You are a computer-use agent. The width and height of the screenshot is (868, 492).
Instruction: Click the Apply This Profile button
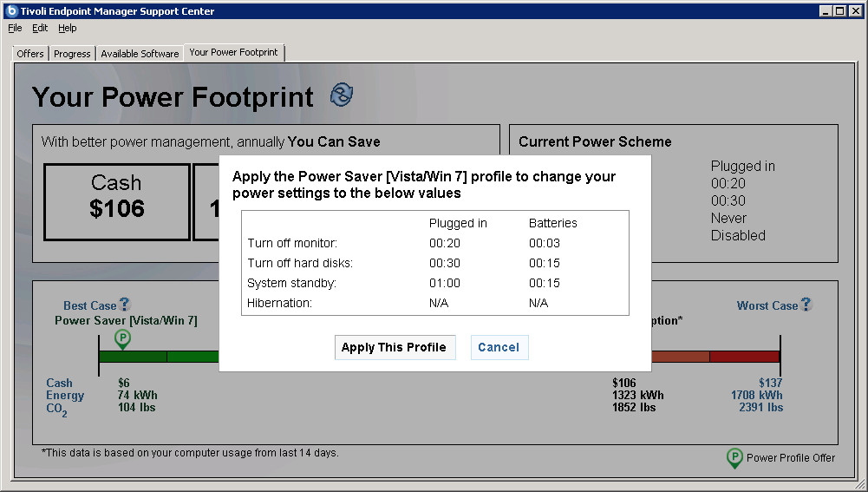395,347
